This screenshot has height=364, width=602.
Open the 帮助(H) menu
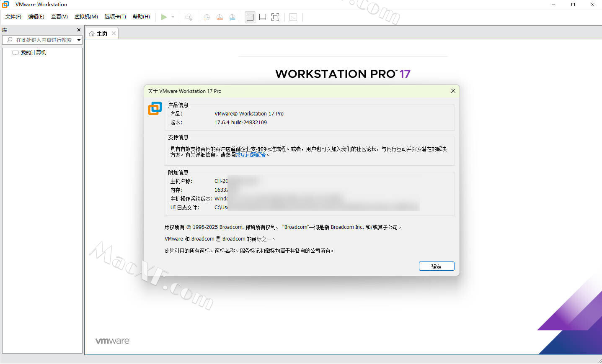(141, 17)
